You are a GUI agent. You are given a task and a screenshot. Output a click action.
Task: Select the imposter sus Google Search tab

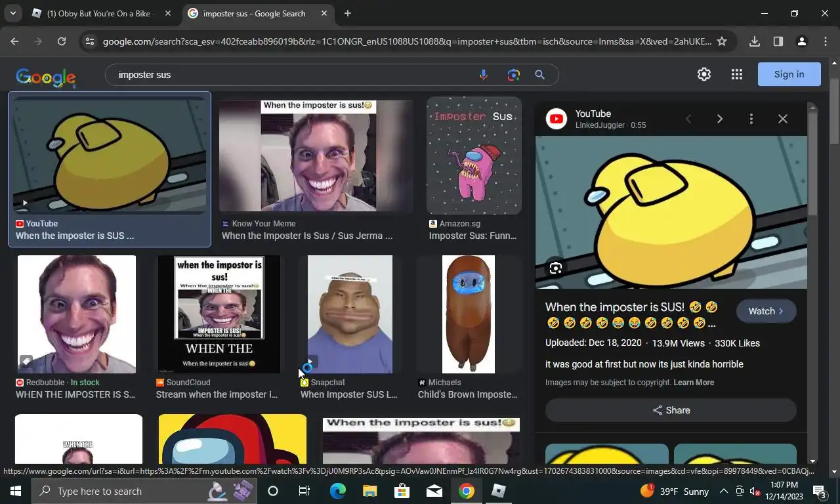[253, 13]
